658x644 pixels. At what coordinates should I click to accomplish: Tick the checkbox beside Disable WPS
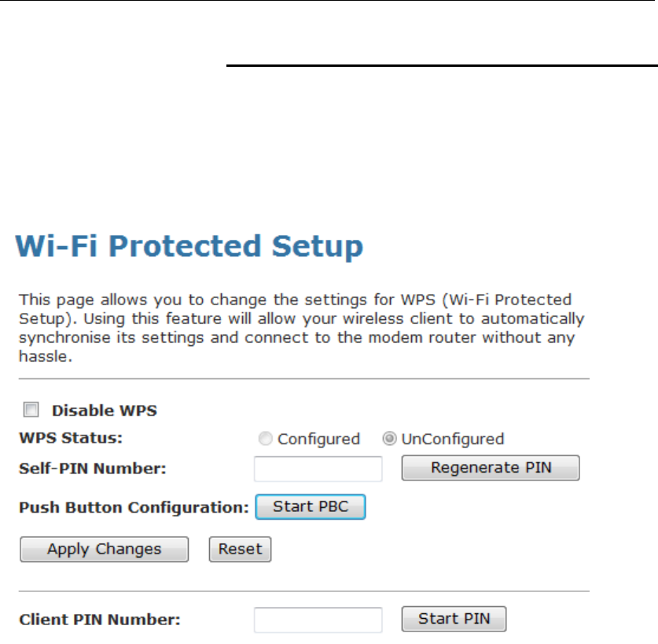pos(31,410)
